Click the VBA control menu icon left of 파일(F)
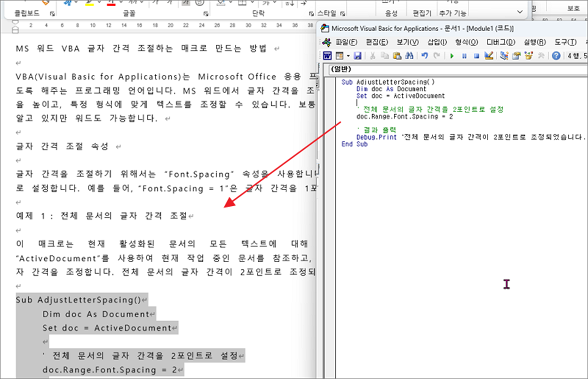 click(326, 42)
